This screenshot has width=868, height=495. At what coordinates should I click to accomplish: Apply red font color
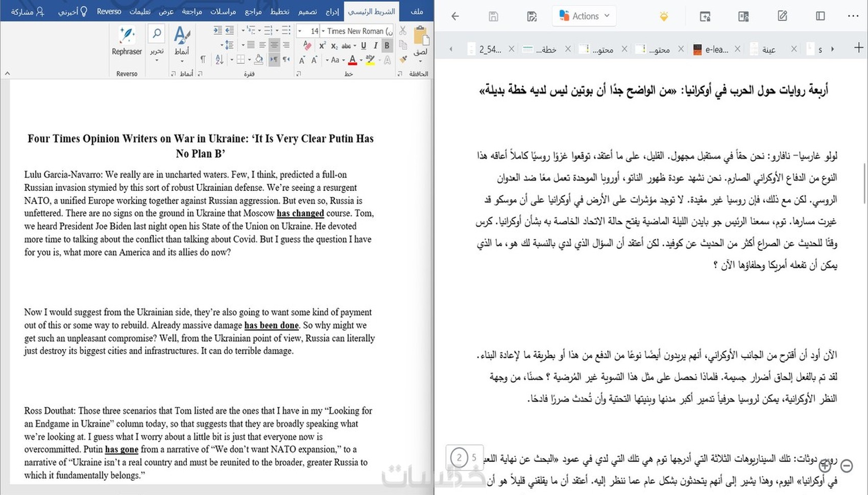(352, 60)
